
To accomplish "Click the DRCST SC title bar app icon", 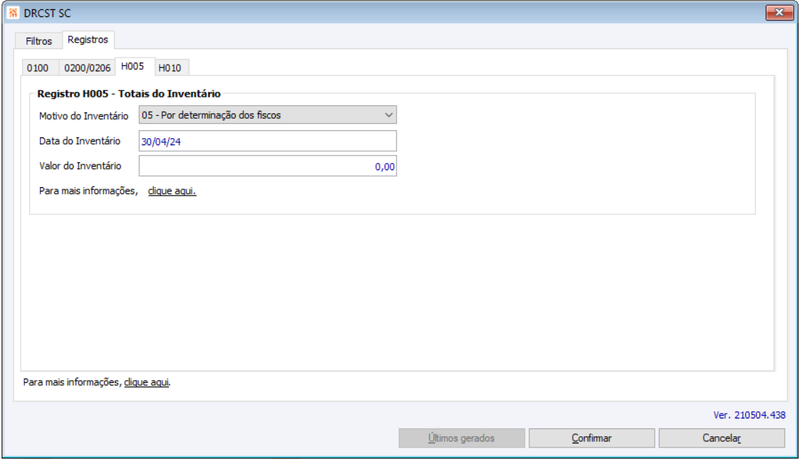I will tap(13, 13).
